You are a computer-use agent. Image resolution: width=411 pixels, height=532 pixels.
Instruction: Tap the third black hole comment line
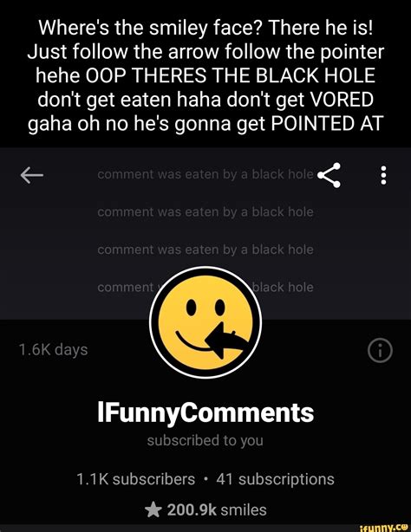(205, 250)
